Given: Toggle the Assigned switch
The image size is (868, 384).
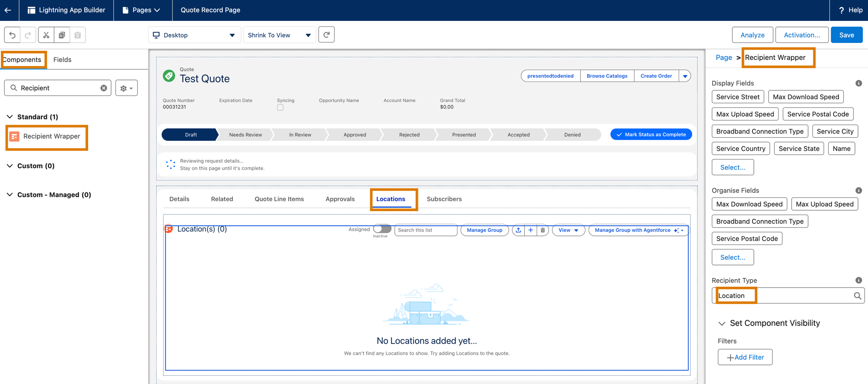Looking at the screenshot, I should click(382, 229).
